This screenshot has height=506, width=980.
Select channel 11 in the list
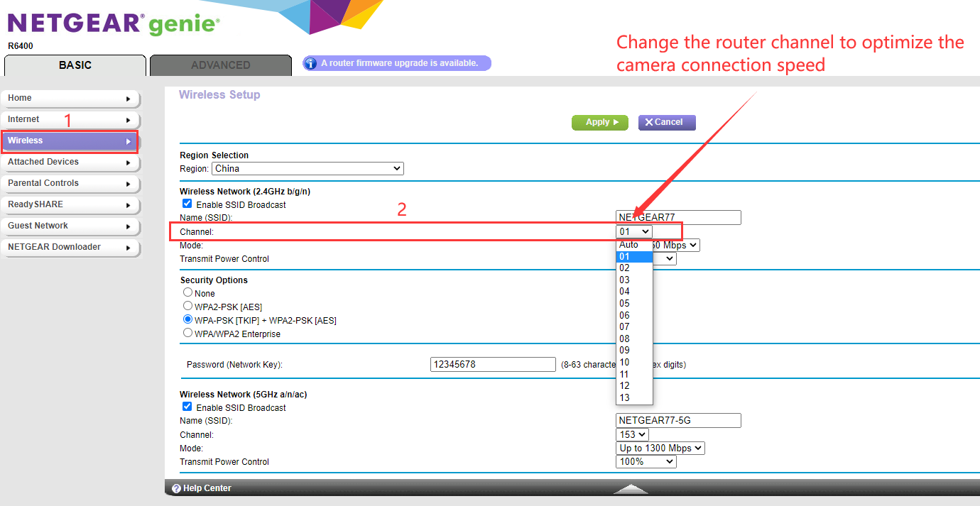click(x=634, y=374)
